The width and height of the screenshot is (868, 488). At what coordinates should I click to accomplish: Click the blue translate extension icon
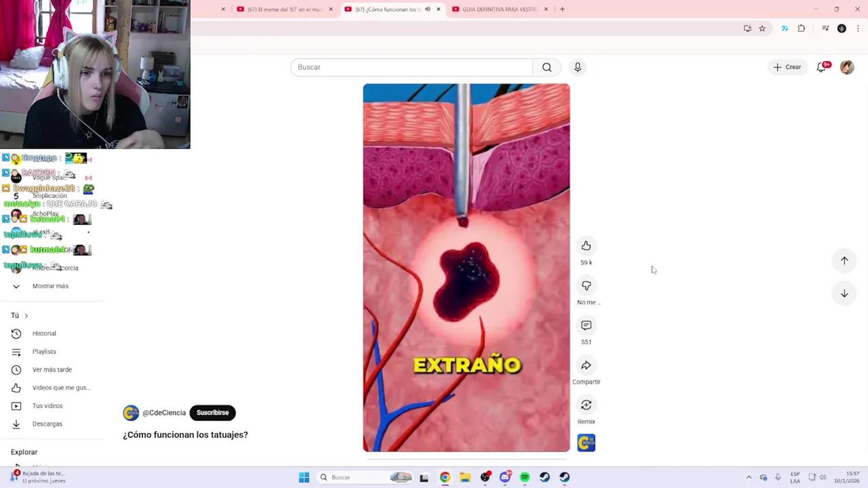785,28
